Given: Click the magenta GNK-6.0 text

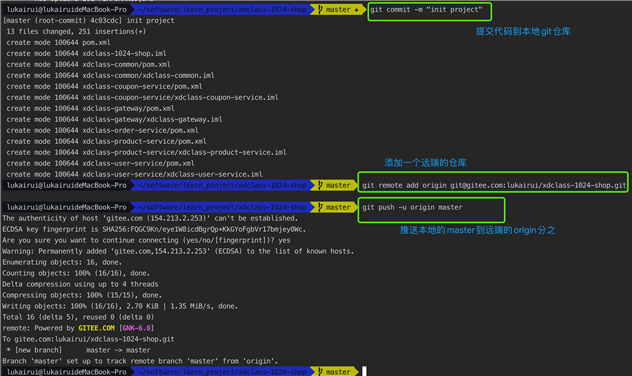Looking at the screenshot, I should pyautogui.click(x=136, y=328).
